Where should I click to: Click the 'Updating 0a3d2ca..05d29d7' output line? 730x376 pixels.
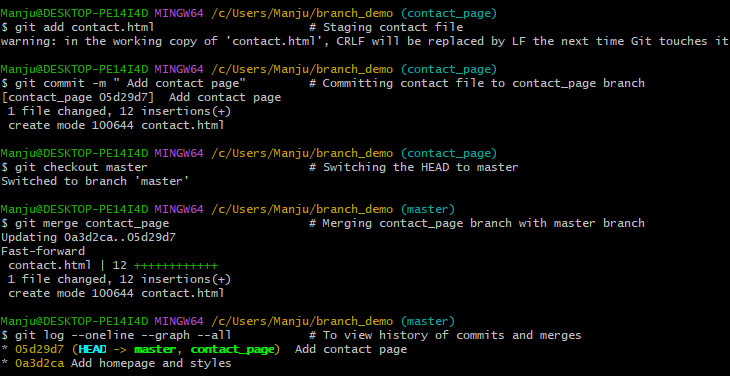click(88, 237)
